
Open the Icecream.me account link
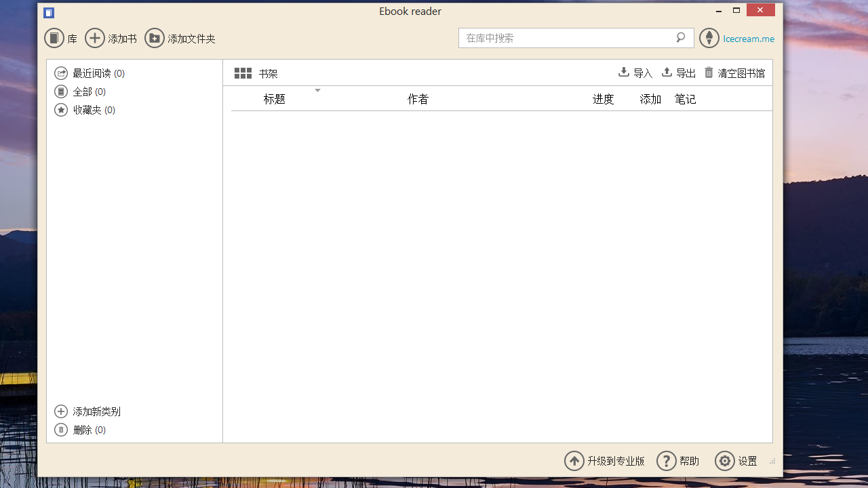coord(749,39)
